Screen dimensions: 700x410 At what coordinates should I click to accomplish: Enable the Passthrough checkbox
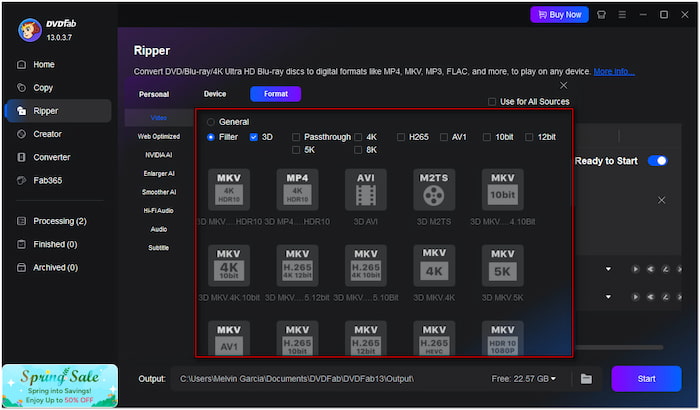point(296,137)
